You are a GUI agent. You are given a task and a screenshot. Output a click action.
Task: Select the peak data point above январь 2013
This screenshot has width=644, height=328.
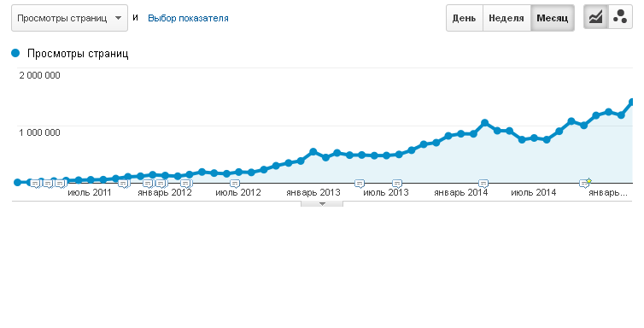[313, 151]
